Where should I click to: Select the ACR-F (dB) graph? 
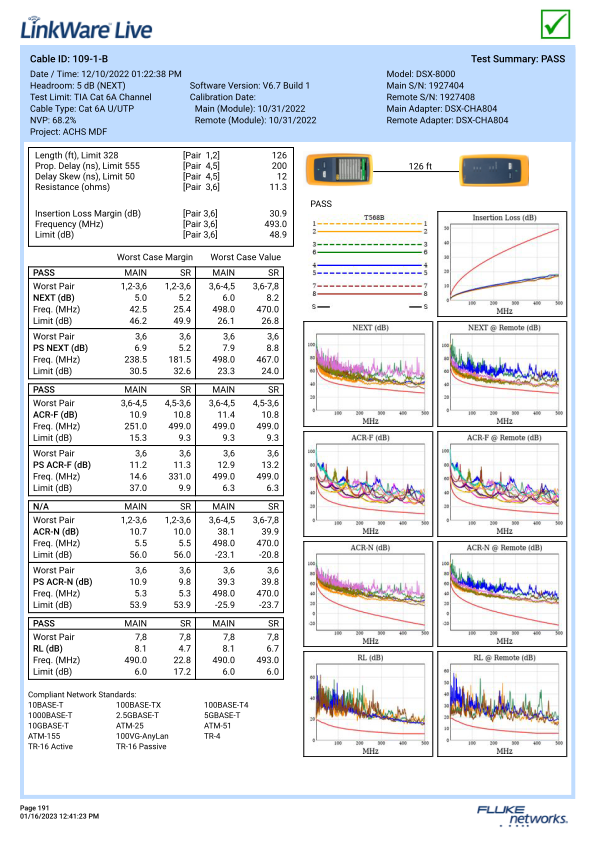(x=368, y=484)
